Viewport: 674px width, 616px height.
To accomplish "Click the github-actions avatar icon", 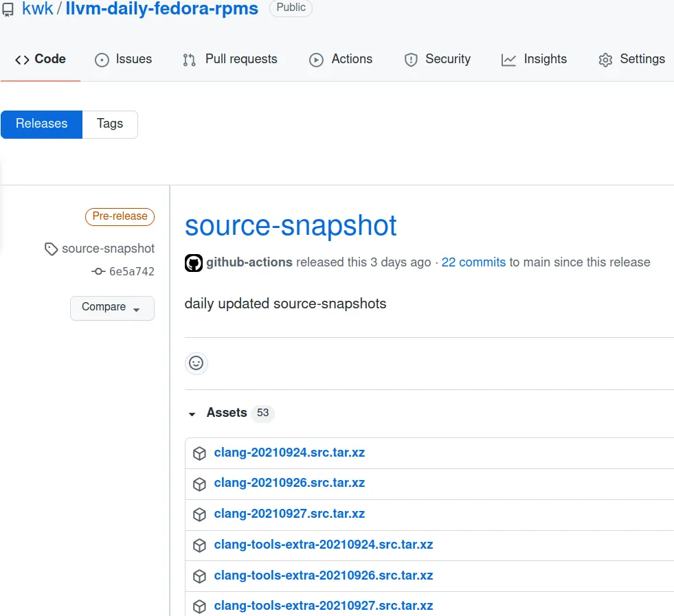I will [x=194, y=262].
